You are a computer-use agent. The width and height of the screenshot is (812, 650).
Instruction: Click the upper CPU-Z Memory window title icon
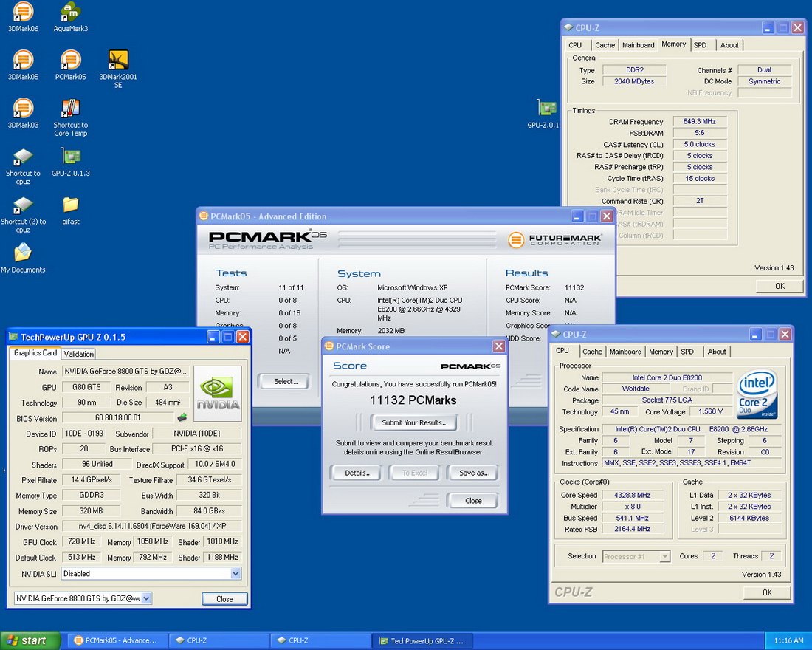[x=568, y=27]
